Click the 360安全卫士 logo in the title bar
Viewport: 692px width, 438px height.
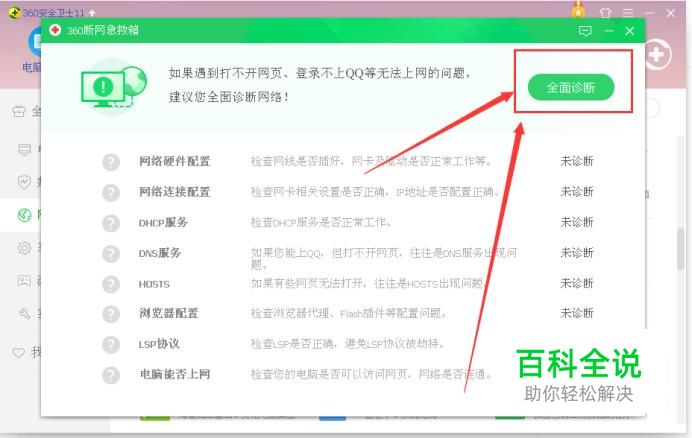(x=15, y=13)
